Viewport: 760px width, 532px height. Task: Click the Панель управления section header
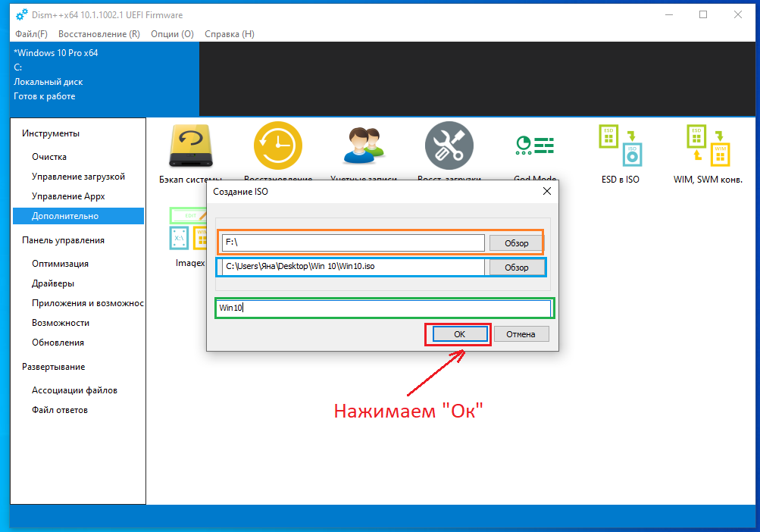(x=63, y=240)
